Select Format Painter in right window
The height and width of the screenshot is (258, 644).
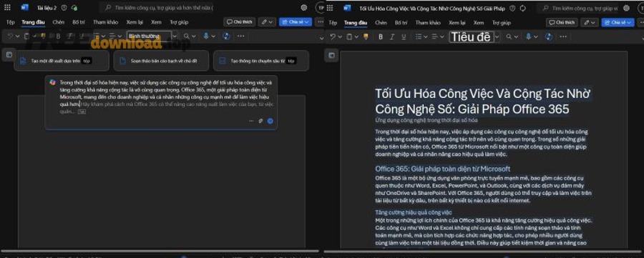pyautogui.click(x=366, y=36)
